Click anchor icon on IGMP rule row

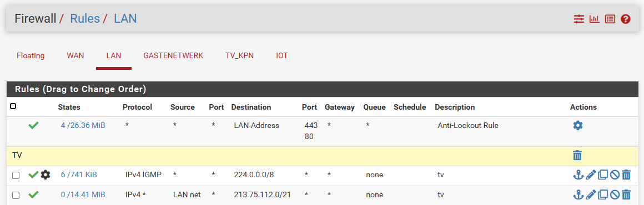click(x=578, y=175)
